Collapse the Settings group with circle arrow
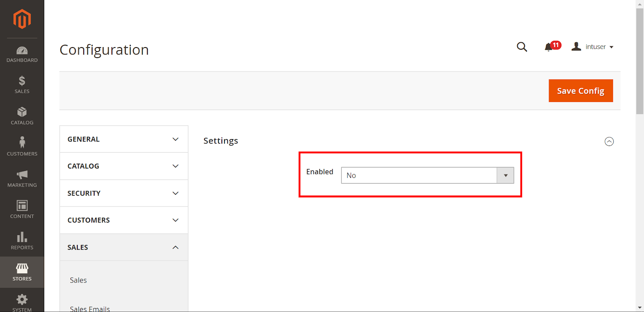Screen dimensions: 644x312 point(609,141)
